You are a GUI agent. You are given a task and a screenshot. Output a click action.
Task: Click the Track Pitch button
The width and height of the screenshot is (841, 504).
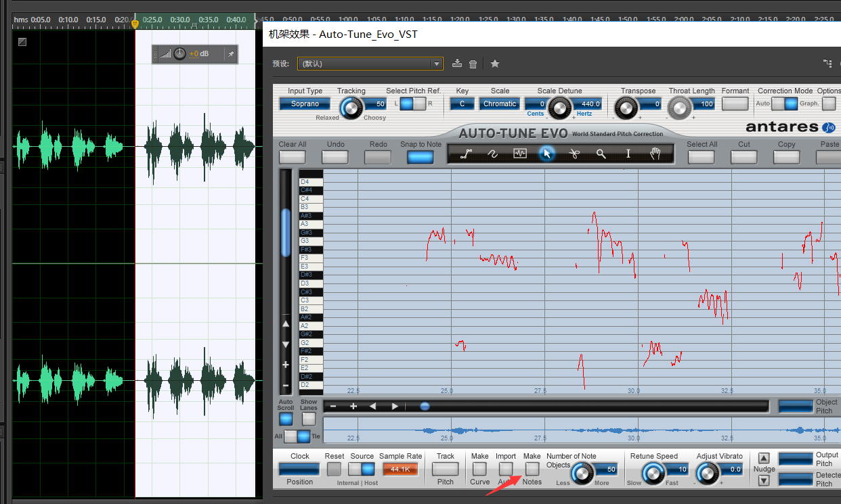click(446, 469)
